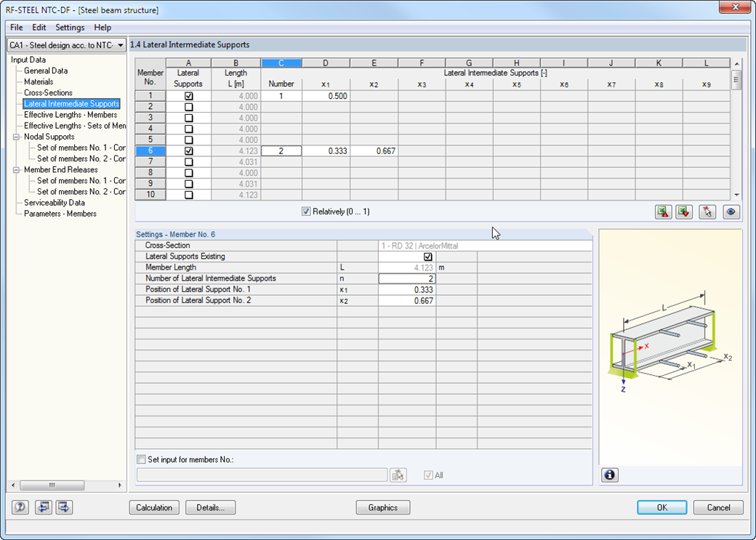The image size is (756, 540).
Task: Select Set of members No. 1 under Nodal Supports
Action: (81, 148)
